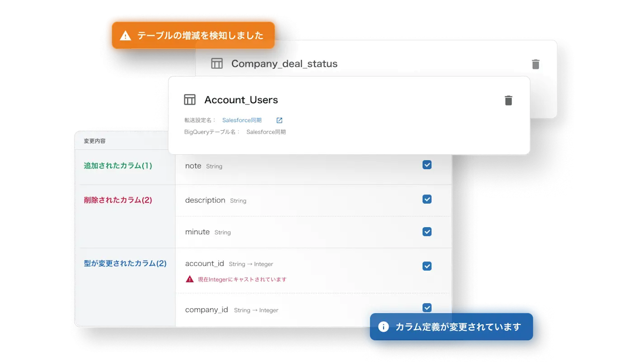Select the 型が変更されたカラム(2) category
Screen dimensions: 644x362
pos(125,263)
